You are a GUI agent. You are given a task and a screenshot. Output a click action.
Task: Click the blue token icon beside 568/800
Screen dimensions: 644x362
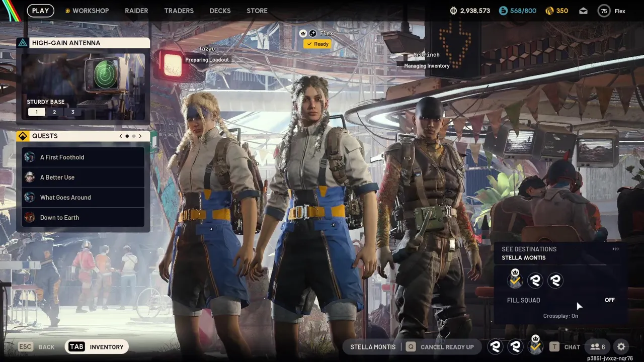pyautogui.click(x=503, y=11)
